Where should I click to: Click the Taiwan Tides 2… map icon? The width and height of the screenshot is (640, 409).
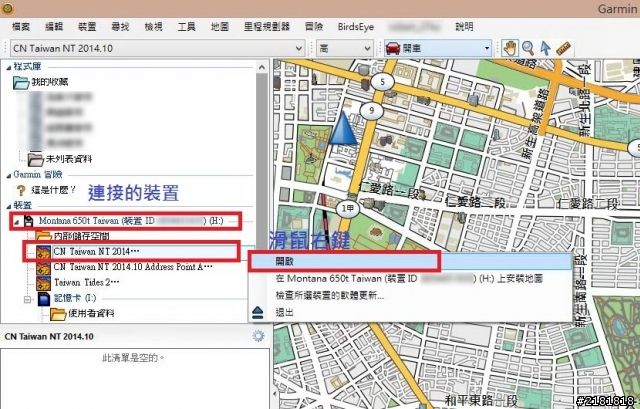click(43, 282)
